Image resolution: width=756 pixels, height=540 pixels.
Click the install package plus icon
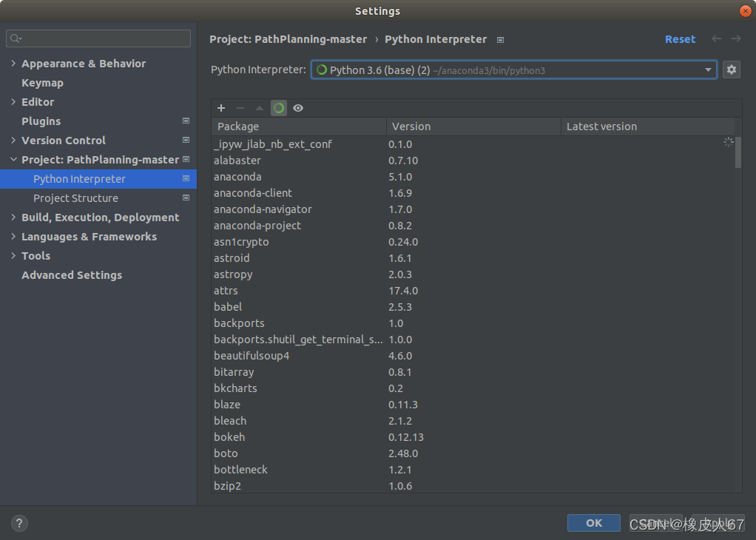pyautogui.click(x=221, y=108)
